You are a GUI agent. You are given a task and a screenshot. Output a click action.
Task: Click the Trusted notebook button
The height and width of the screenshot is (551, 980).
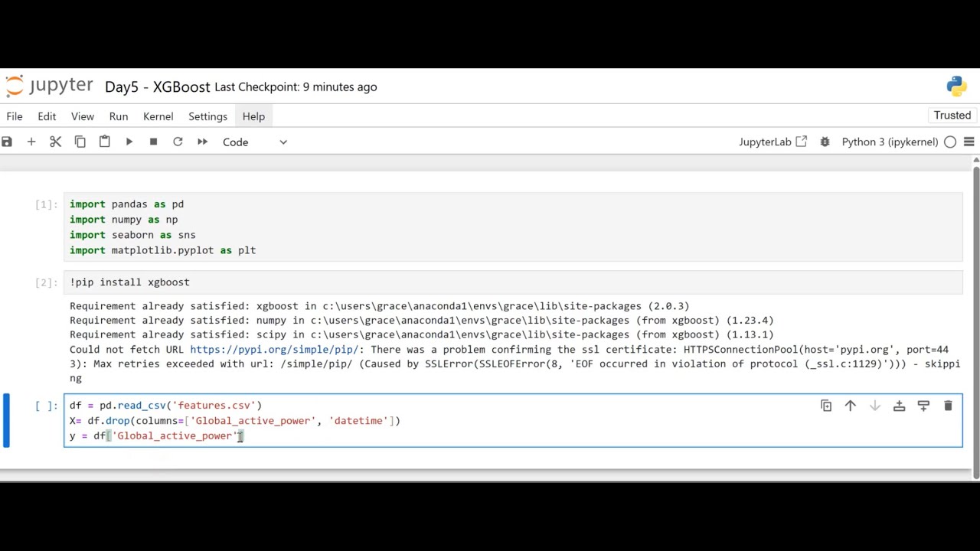(952, 116)
